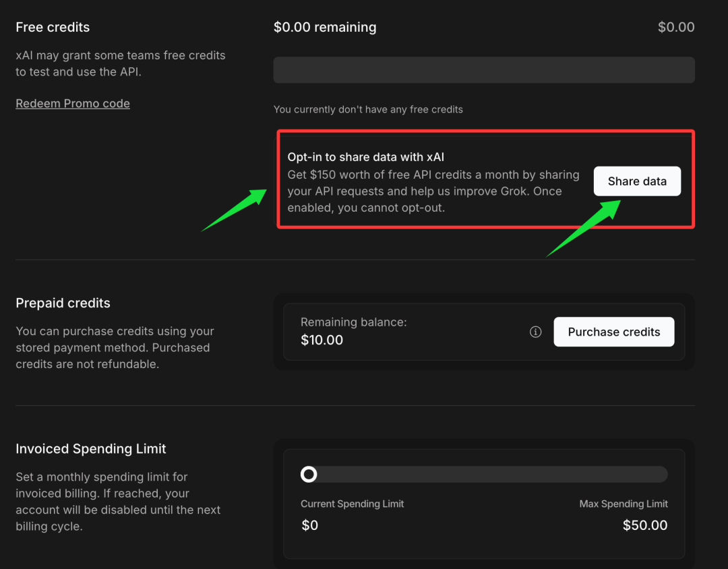The width and height of the screenshot is (728, 569).
Task: Click the 'Get $150 worth of free API credits' description
Action: [433, 191]
